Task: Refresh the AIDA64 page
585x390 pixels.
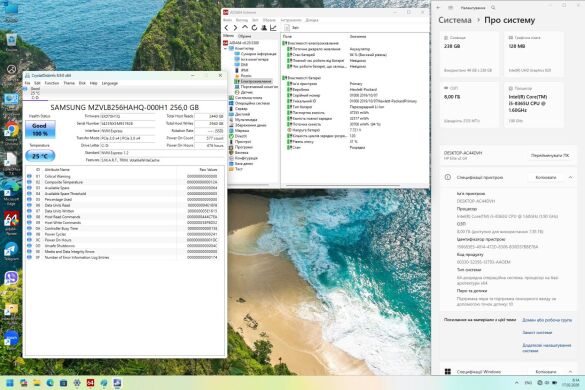Action: coord(254,28)
